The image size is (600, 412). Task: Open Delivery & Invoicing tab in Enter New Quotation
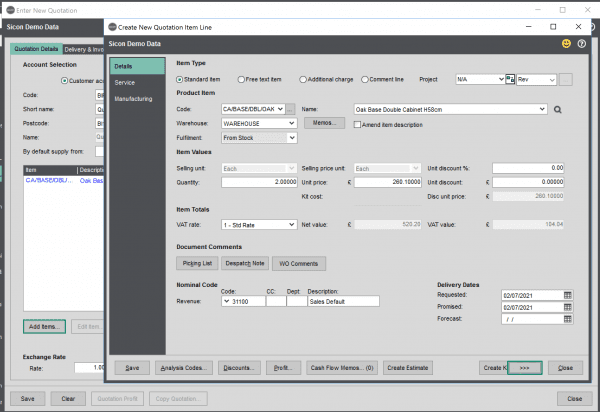point(84,49)
